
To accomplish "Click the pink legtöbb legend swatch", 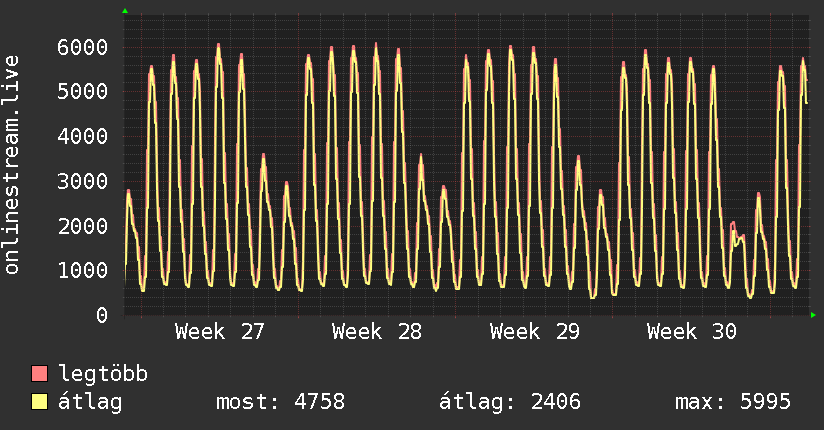I will point(39,373).
